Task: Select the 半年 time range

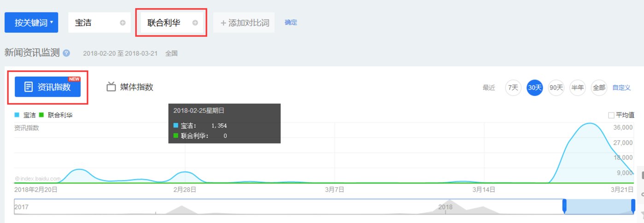Action: 577,88
